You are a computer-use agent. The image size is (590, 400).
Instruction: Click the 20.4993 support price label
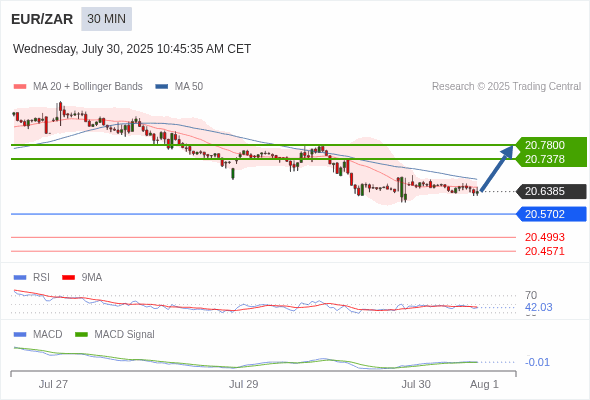[x=545, y=237]
